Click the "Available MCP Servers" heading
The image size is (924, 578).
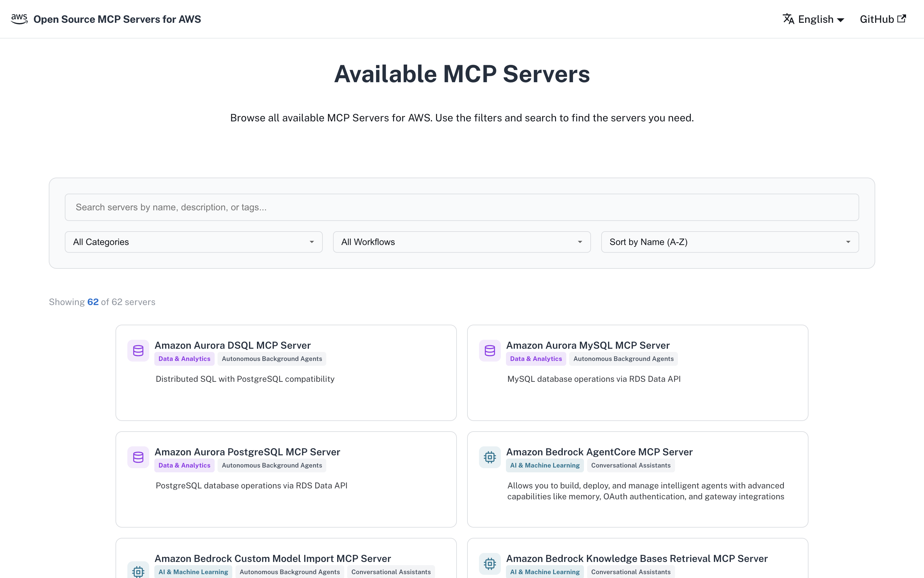coord(462,74)
